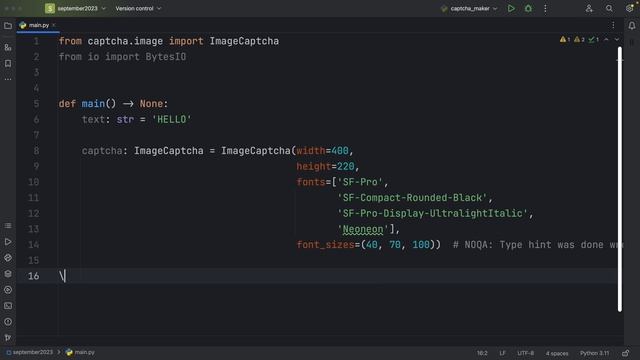Image resolution: width=640 pixels, height=360 pixels.
Task: Select Python 3.11 interpreter widget
Action: (594, 353)
